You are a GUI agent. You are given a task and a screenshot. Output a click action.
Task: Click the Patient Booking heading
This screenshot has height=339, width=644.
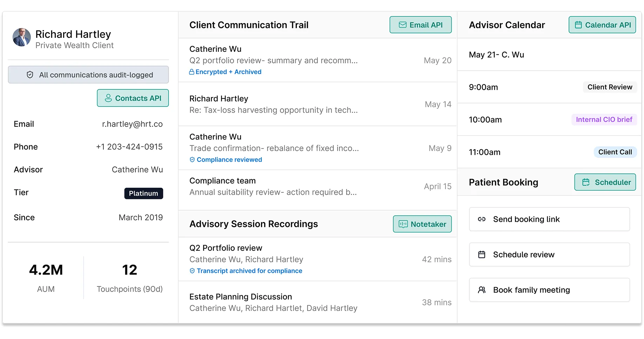tap(503, 182)
